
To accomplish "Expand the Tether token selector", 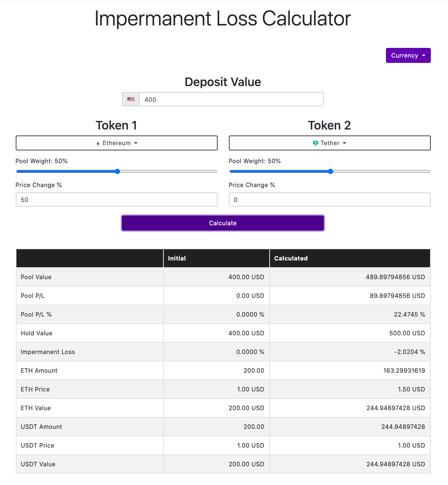I will coord(330,143).
